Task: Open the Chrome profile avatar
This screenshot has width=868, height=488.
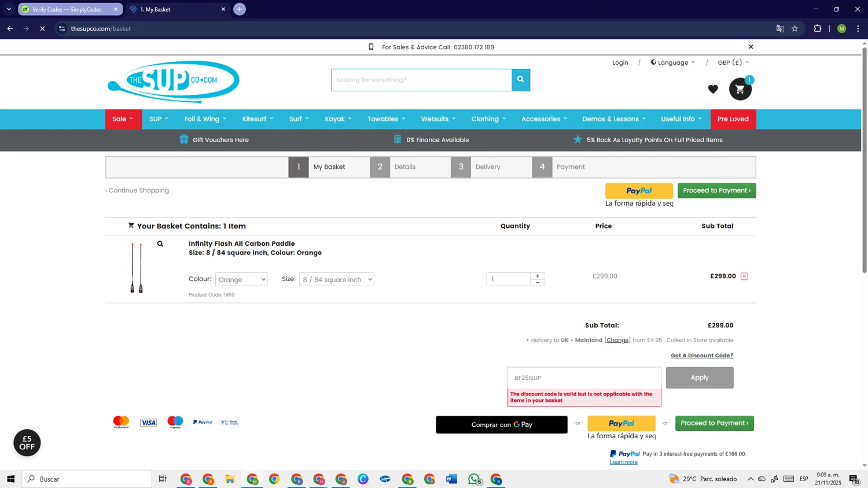Action: point(841,28)
